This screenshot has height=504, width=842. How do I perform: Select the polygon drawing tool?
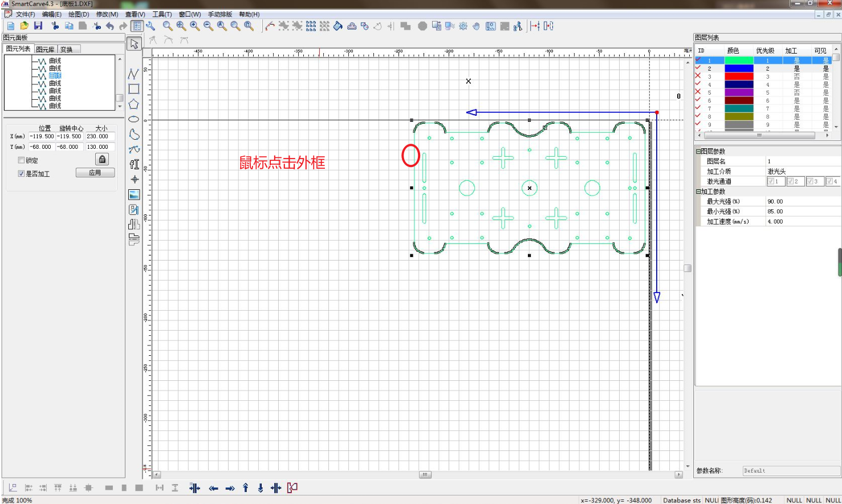coord(134,104)
